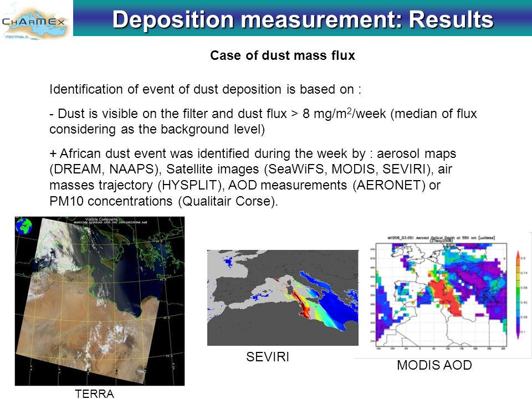Viewport: 532px width, 399px height.
Task: Open the TERRA satellite image
Action: point(100,301)
